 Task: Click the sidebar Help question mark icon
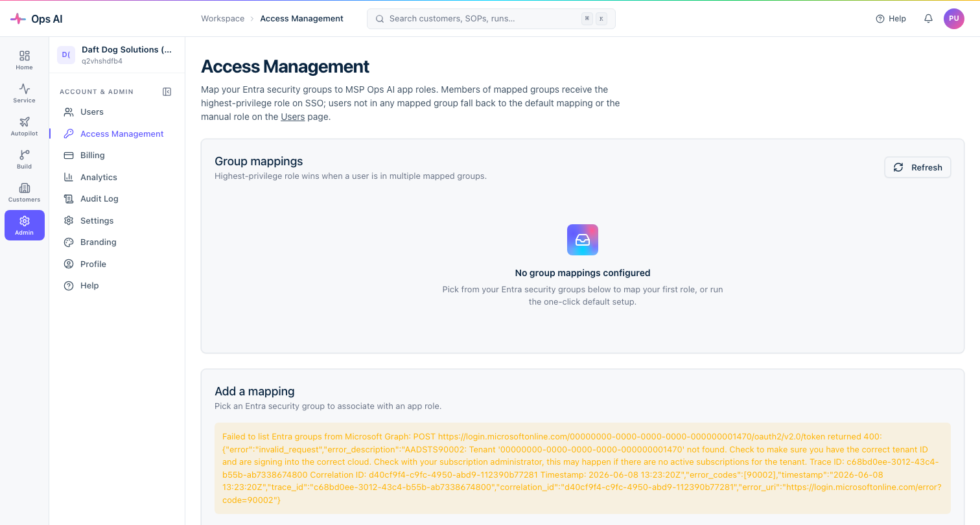coord(69,286)
